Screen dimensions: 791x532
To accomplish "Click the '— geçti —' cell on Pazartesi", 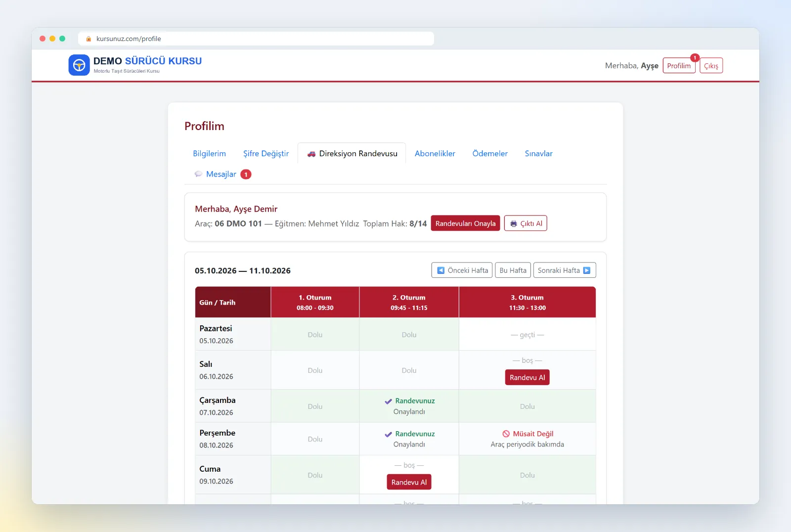I will [527, 335].
